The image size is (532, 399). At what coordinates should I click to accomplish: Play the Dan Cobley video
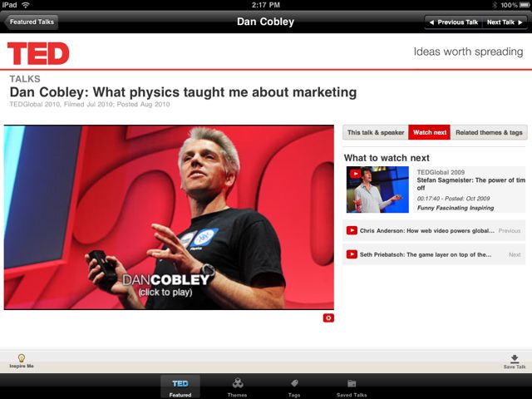coord(169,217)
